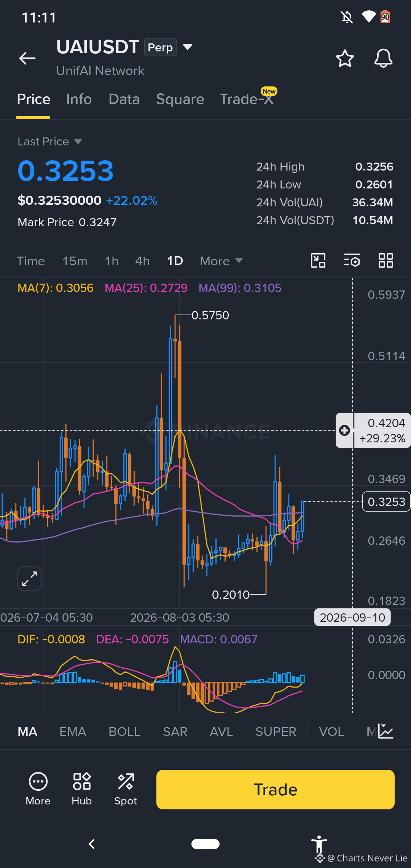
Task: Open multi-chart grid layout icon
Action: 386,261
